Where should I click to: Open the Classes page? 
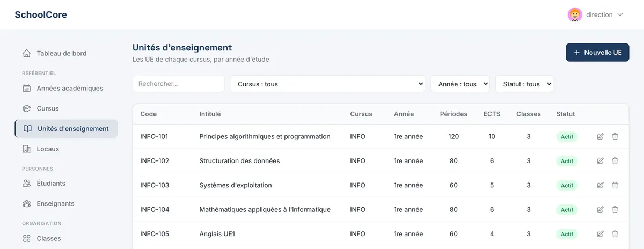click(x=66, y=238)
